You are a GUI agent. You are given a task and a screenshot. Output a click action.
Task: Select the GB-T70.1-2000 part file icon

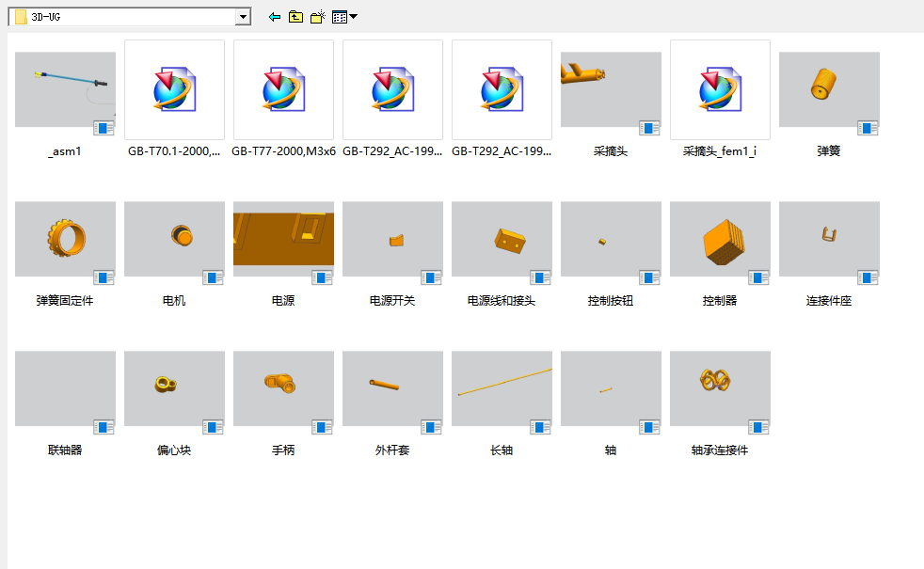pos(174,89)
